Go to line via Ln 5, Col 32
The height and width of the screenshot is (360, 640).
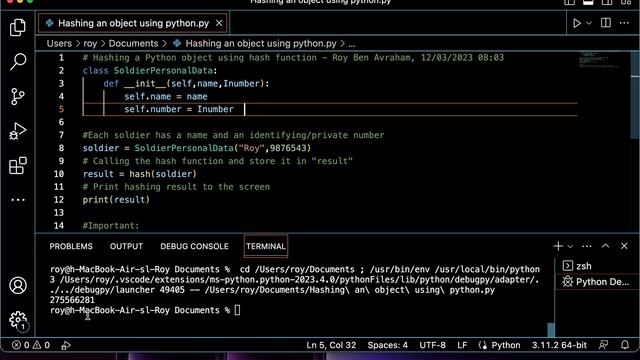point(331,345)
